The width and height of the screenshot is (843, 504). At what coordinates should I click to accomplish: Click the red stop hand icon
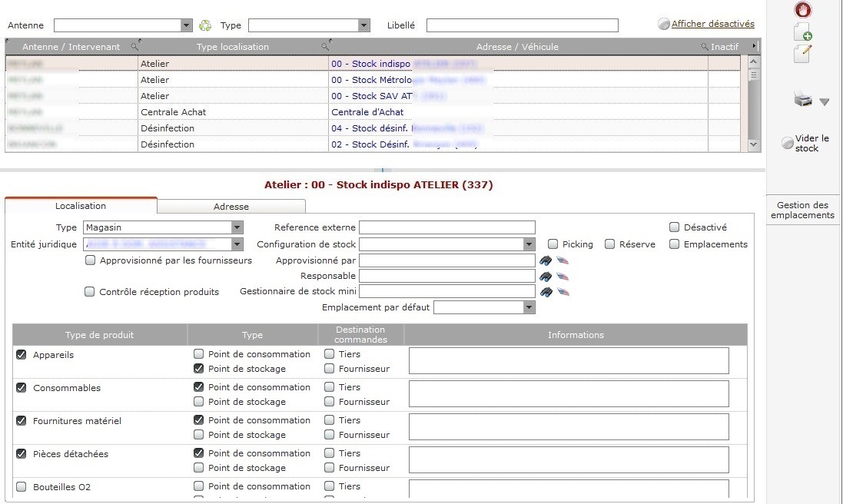coord(803,10)
